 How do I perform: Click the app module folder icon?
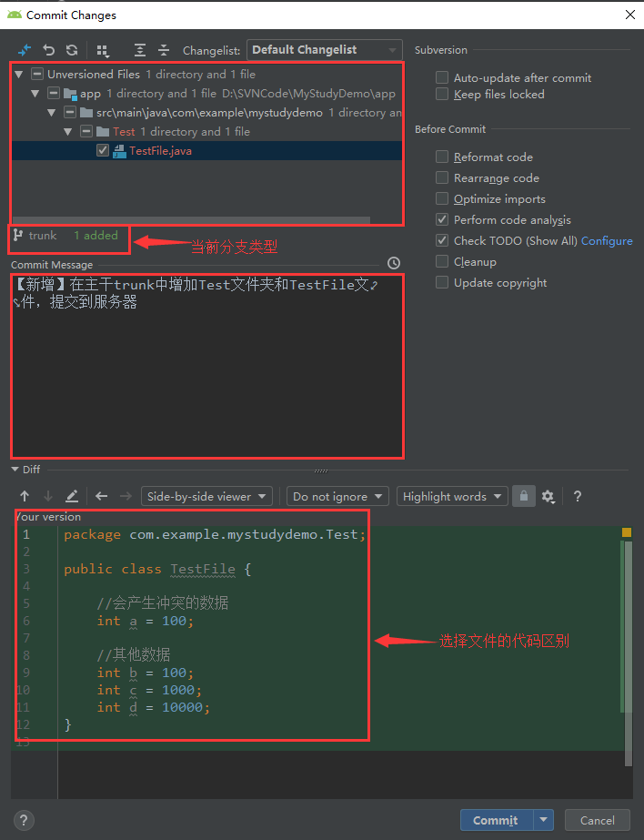[70, 94]
